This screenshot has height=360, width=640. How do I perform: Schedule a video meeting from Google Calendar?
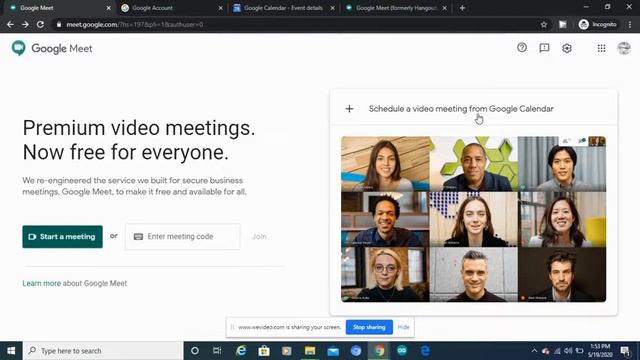[x=461, y=109]
